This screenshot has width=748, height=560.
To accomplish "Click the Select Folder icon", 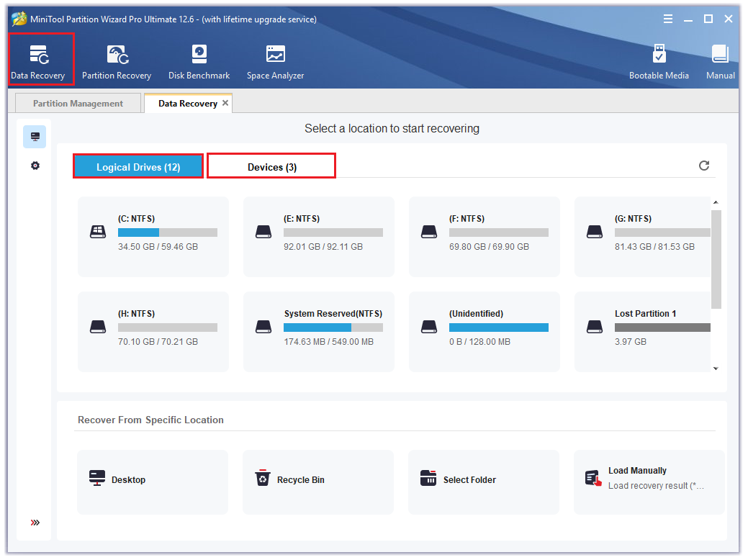I will [428, 478].
